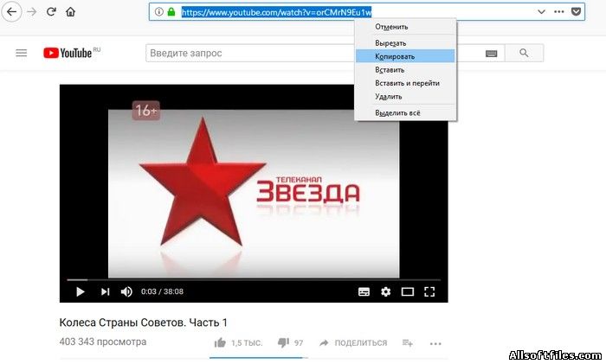Skip to next video button

(105, 291)
